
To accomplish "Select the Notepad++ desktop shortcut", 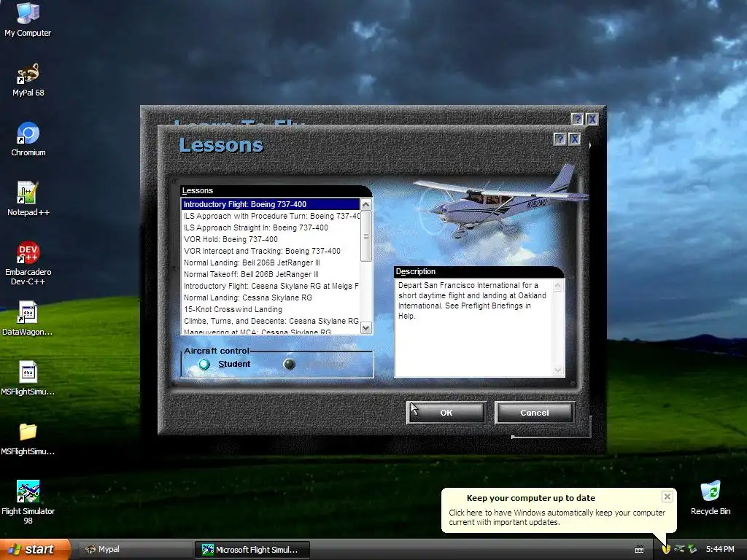I will pyautogui.click(x=28, y=199).
